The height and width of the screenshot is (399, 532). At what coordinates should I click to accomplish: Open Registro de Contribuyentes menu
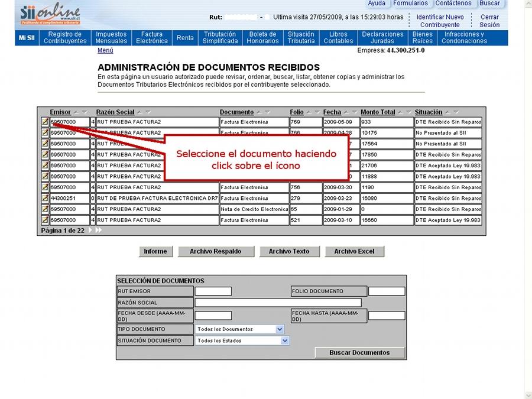point(65,38)
